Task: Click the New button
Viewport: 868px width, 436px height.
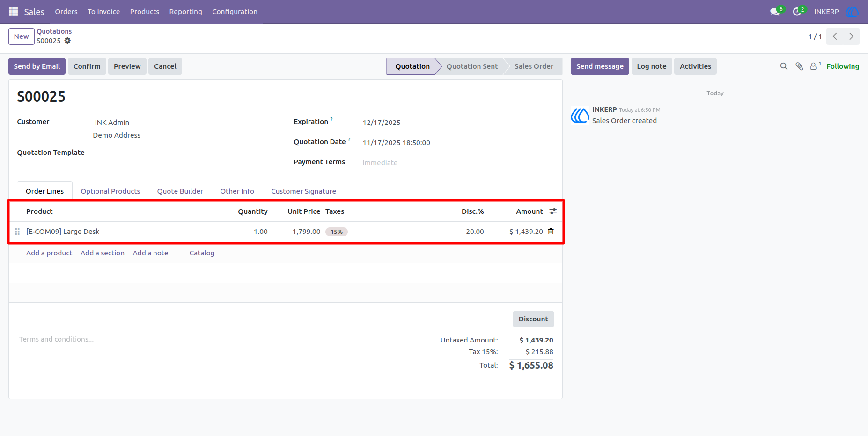Action: point(22,36)
